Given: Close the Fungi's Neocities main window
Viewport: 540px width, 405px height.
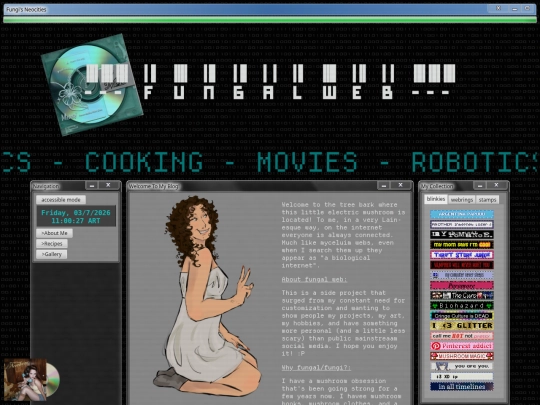Looking at the screenshot, I should [x=498, y=8].
